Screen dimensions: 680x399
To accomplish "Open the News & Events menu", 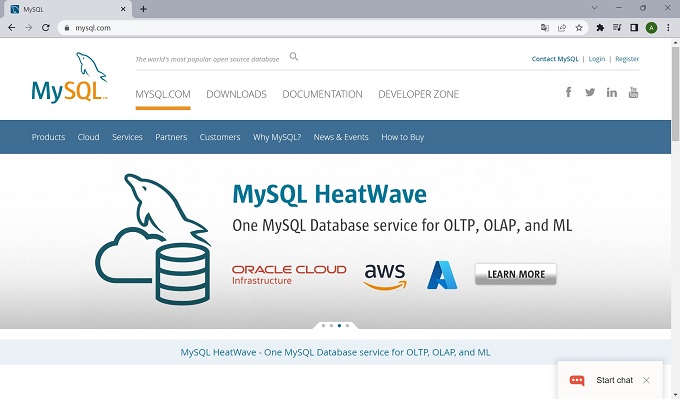I will (341, 137).
